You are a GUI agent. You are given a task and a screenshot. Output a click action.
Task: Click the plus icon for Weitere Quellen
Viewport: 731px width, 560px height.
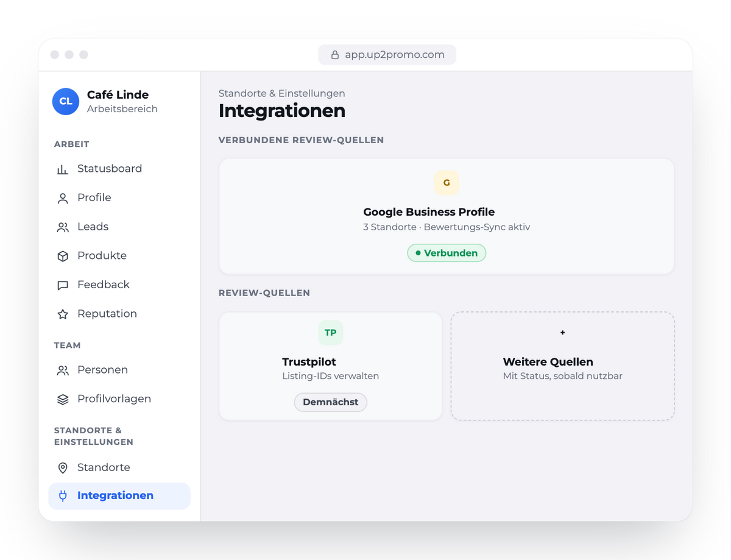562,333
